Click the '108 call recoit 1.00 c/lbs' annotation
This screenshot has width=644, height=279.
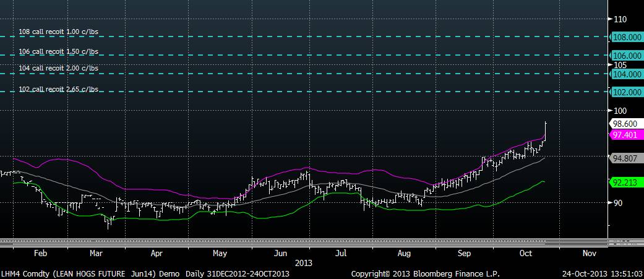click(58, 32)
